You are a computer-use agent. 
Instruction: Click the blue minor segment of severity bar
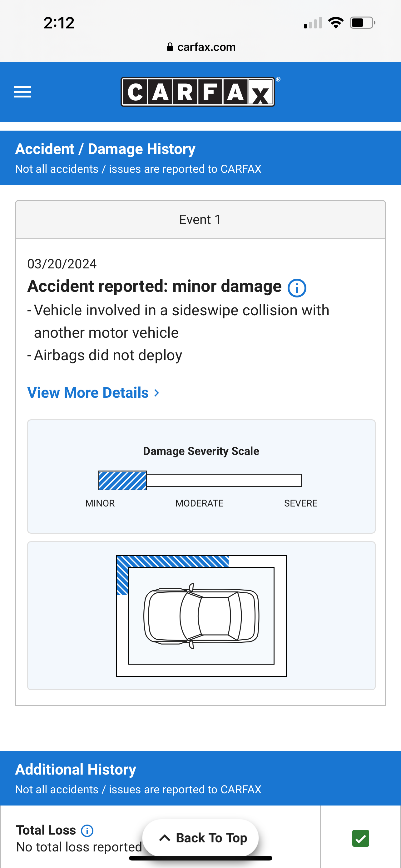click(x=122, y=480)
